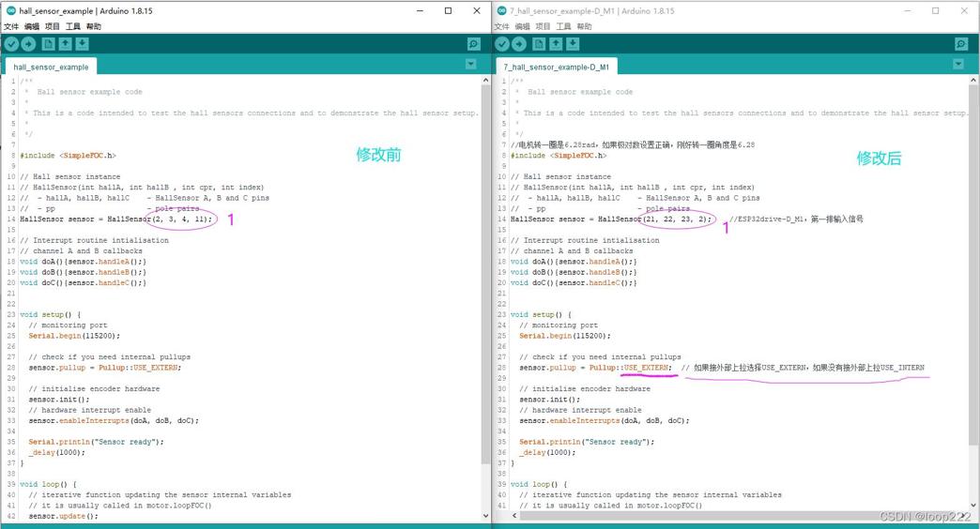980x529 pixels.
Task: Click horizontal scroll-left arrow in 7_hall_sensor_example-D_M1 editor
Action: [x=514, y=516]
